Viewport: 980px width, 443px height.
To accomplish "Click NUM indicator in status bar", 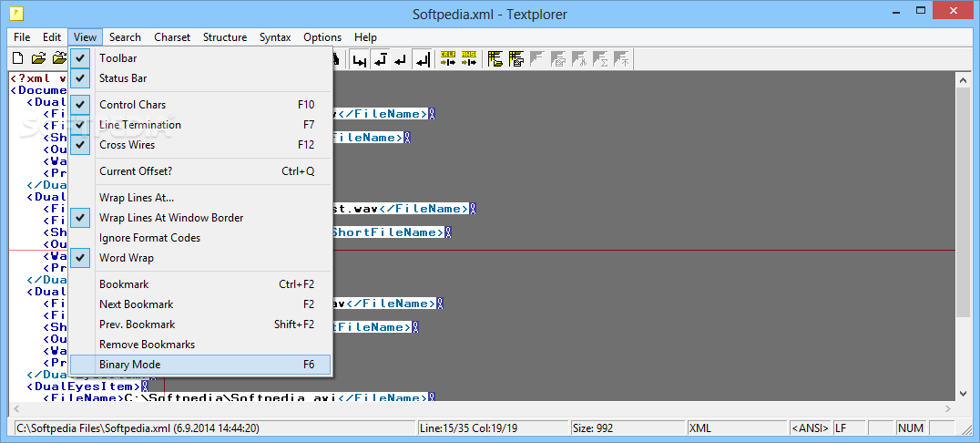I will point(911,428).
